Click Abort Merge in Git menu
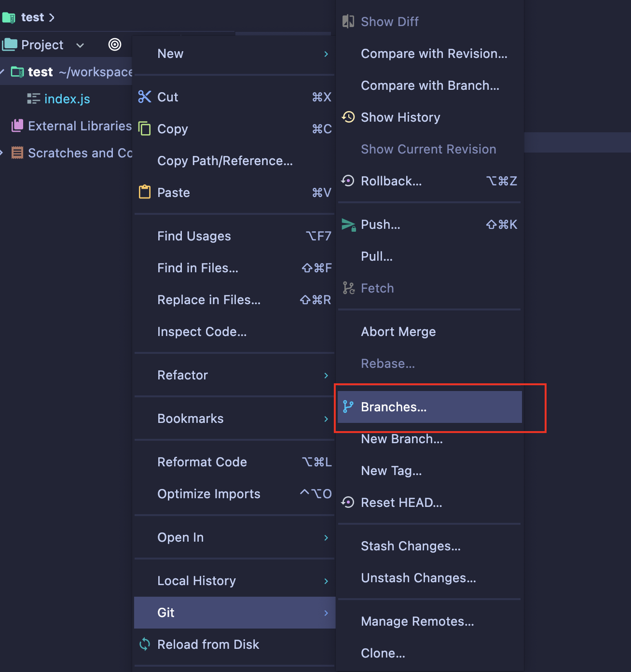 (x=398, y=332)
